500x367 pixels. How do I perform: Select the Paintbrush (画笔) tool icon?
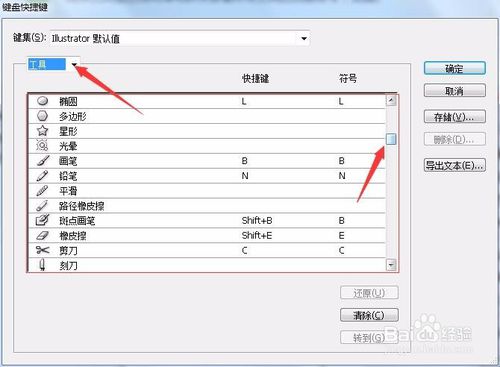coord(43,161)
